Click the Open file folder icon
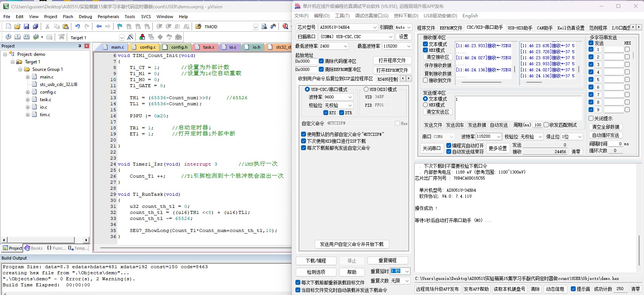This screenshot has height=295, width=644. pyautogui.click(x=17, y=26)
